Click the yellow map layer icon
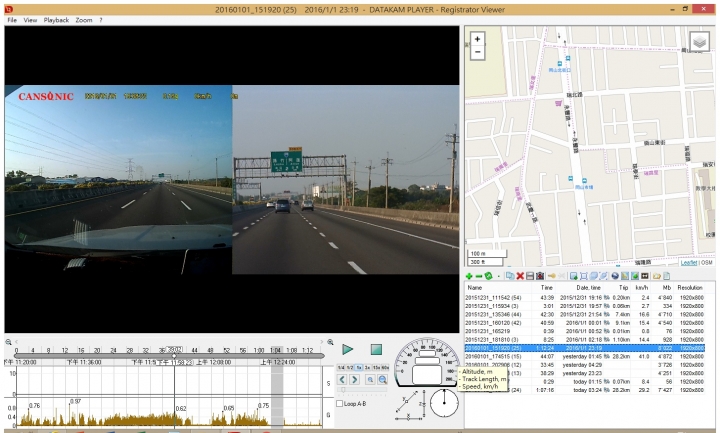Image resolution: width=720 pixels, height=433 pixels. [x=625, y=276]
